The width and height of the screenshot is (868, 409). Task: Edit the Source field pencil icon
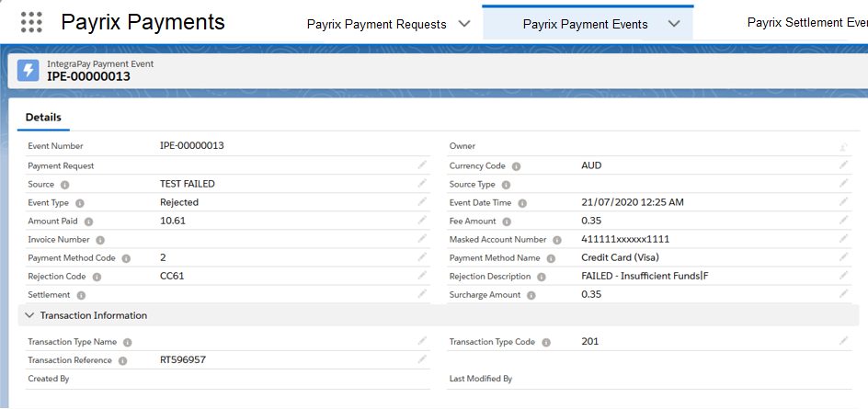coord(422,184)
